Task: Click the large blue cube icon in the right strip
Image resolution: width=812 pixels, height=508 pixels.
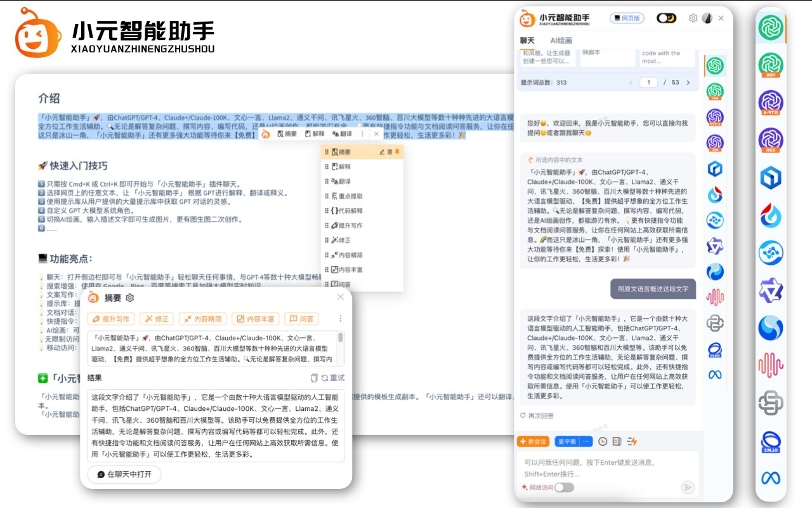Action: 771,178
